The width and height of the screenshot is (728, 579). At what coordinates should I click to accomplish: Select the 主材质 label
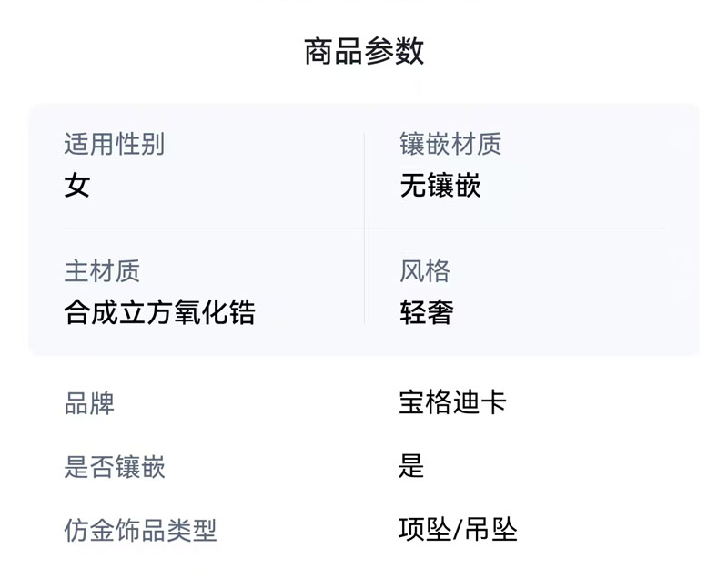point(102,270)
